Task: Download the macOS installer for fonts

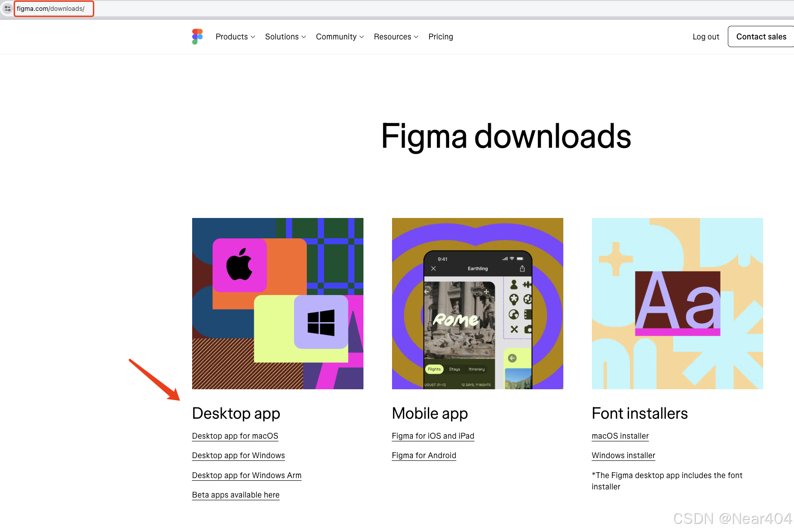Action: (620, 436)
